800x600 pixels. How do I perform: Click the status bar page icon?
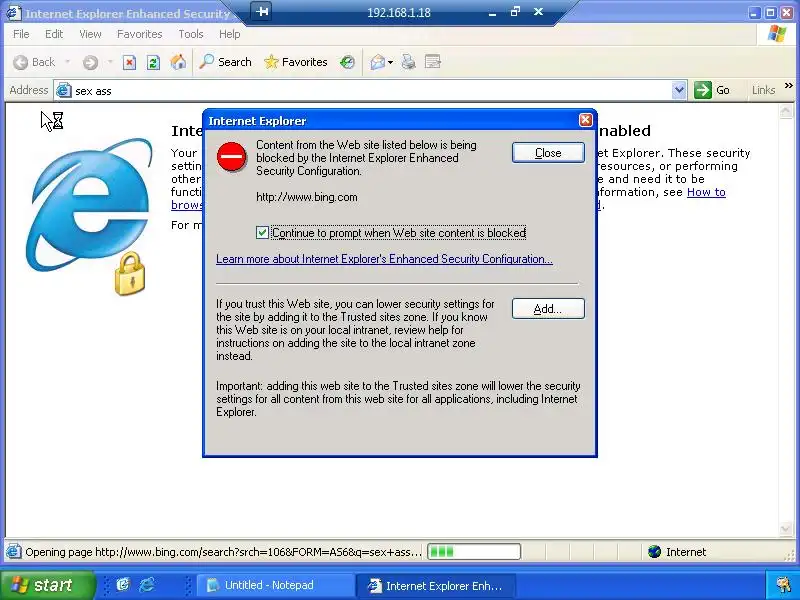pos(13,552)
